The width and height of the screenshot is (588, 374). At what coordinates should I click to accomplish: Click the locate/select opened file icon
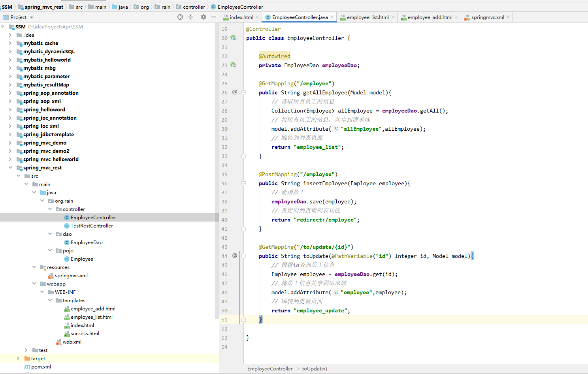pos(180,17)
